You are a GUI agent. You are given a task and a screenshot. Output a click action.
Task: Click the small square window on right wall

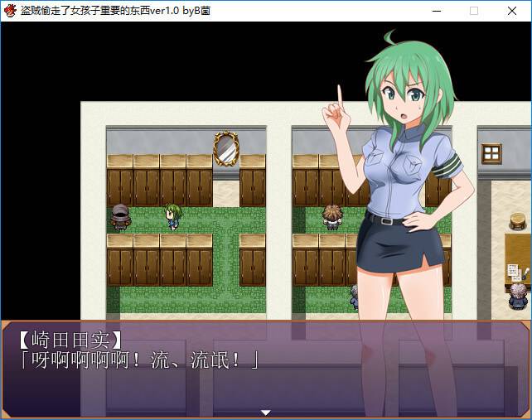[x=491, y=153]
